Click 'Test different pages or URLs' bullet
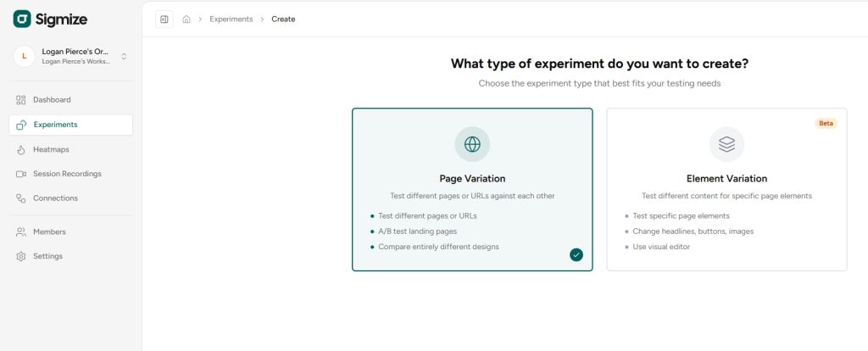Viewport: 868px width, 351px height. (427, 216)
